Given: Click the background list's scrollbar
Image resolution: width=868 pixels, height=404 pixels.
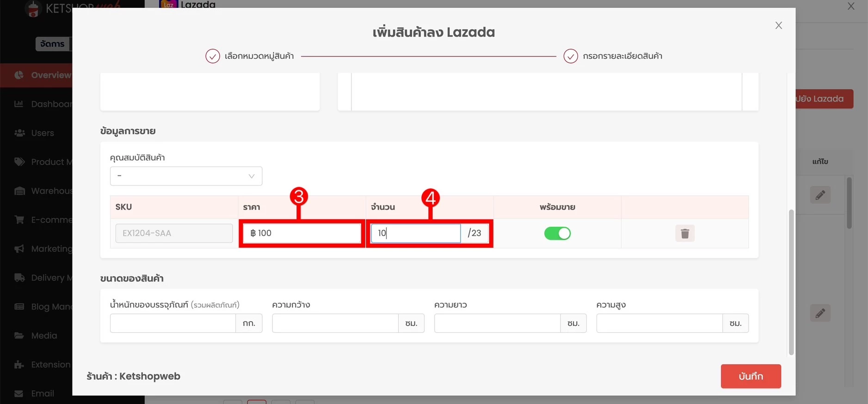Looking at the screenshot, I should tap(849, 203).
